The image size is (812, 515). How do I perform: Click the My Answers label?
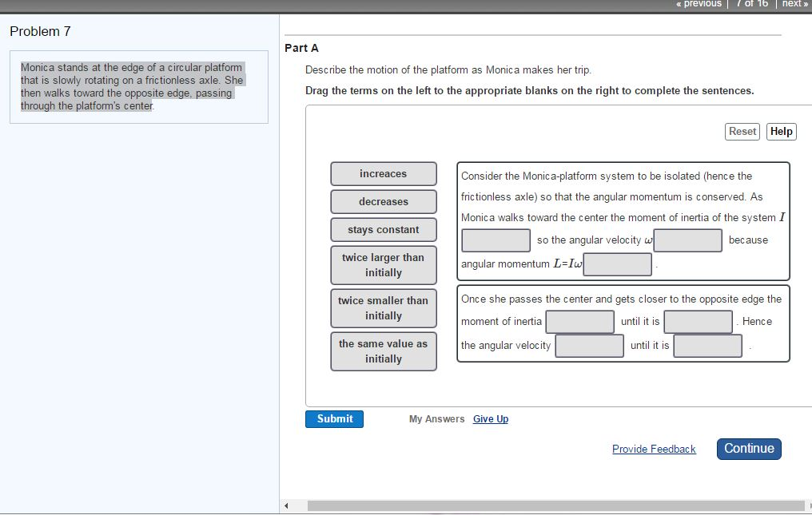point(436,419)
